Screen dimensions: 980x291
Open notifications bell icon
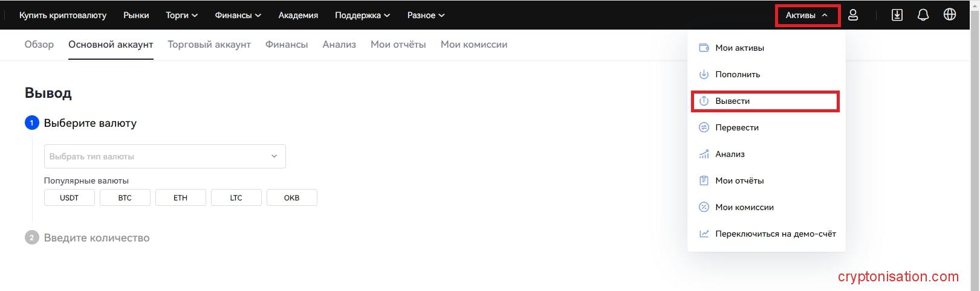tap(923, 15)
